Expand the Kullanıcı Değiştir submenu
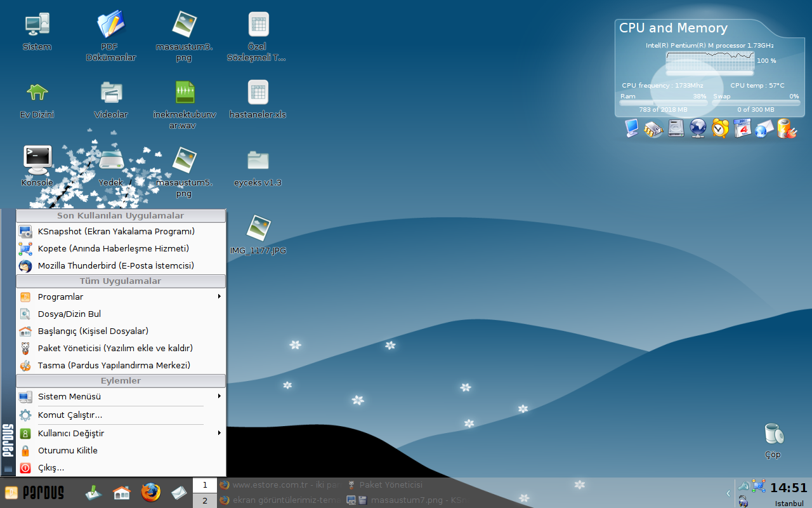Screen dimensions: 812x508 [x=121, y=433]
